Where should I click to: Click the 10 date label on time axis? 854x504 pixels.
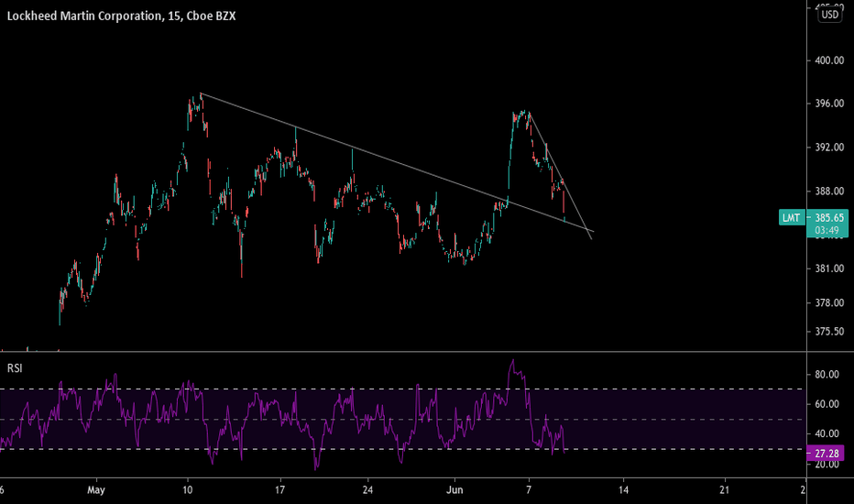(187, 490)
